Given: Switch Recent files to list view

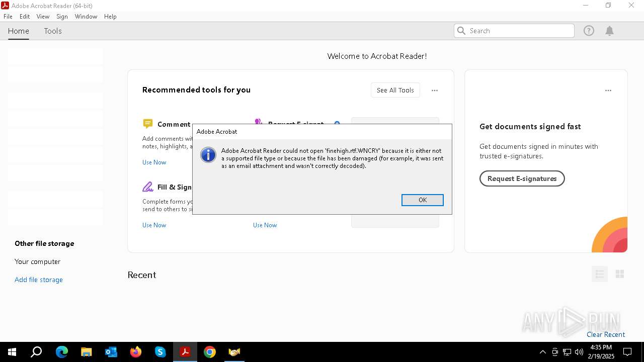Looking at the screenshot, I should point(599,274).
